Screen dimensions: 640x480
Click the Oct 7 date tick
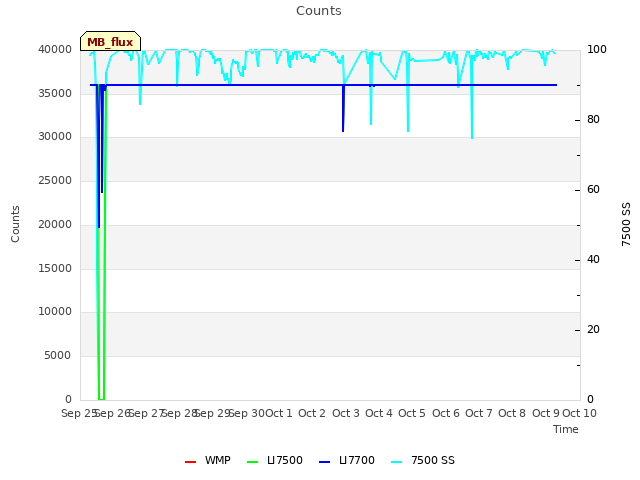479,413
